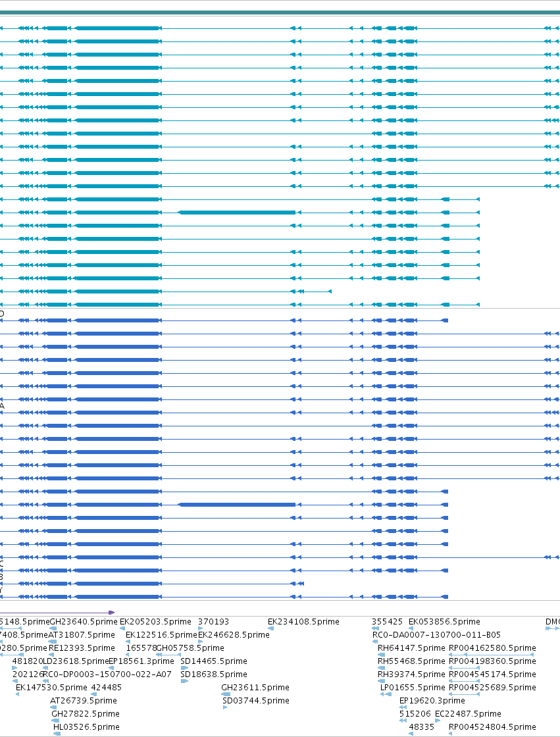Click the EK122516.5prime label
Image resolution: width=560 pixels, height=737 pixels.
[x=161, y=634]
